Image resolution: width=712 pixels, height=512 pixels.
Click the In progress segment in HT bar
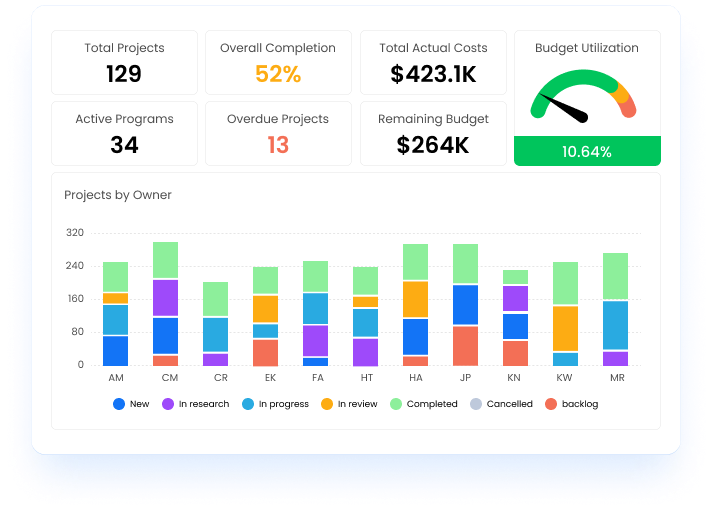coord(365,323)
